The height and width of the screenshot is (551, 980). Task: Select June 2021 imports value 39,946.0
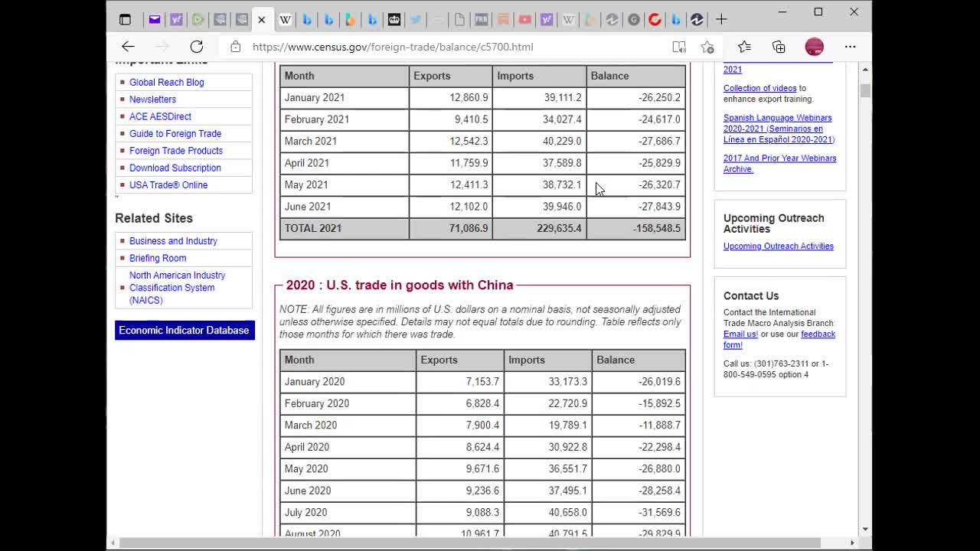562,207
